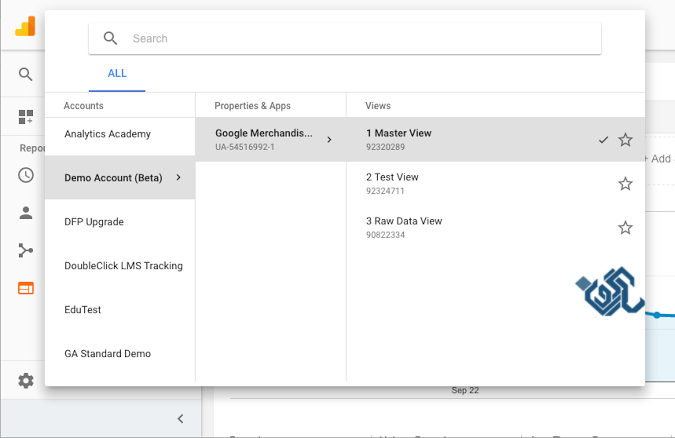Image resolution: width=675 pixels, height=438 pixels.
Task: Click the chart data point behind the dialog
Action: coord(657,315)
